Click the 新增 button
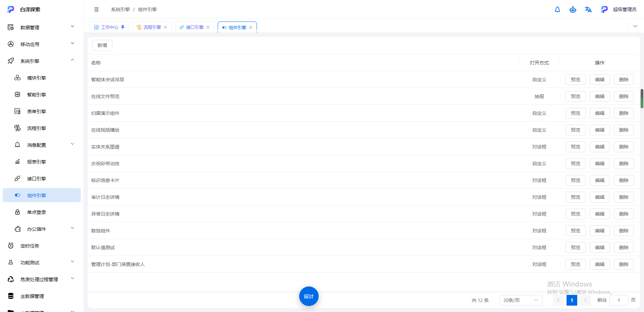The height and width of the screenshot is (312, 644). pos(102,45)
